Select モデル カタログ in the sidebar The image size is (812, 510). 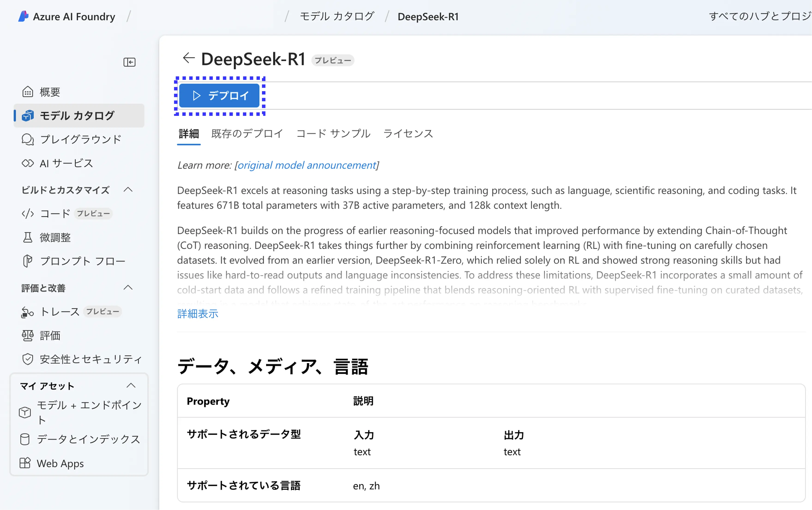(79, 116)
